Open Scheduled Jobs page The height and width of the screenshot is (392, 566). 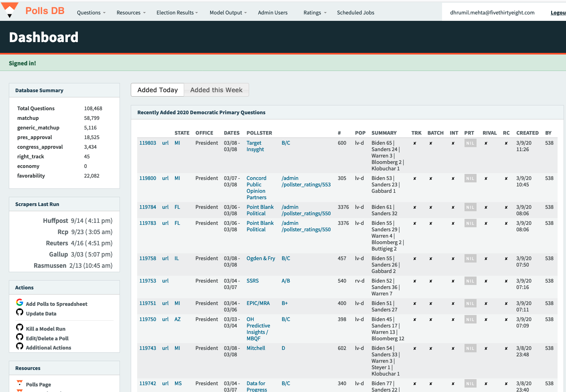coord(355,12)
